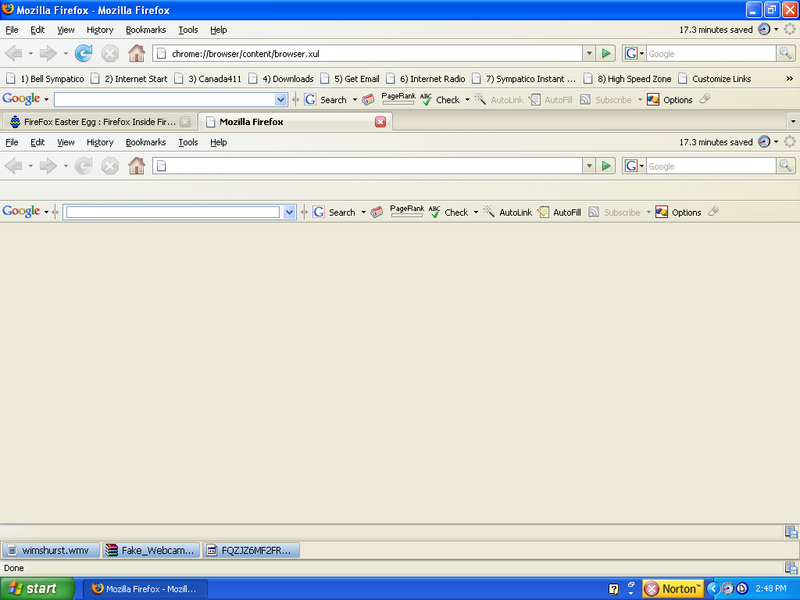800x600 pixels.
Task: Open the outer Google toolbar search box dropdown
Action: coord(281,100)
